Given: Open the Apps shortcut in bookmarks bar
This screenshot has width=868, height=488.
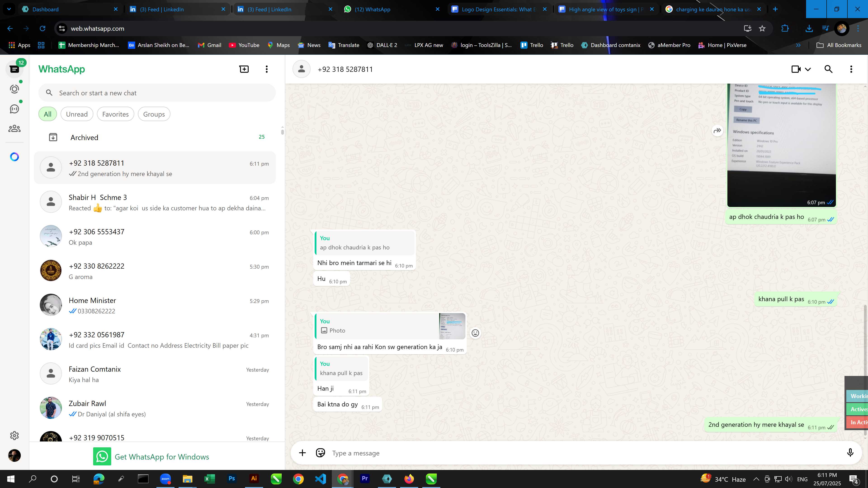Looking at the screenshot, I should click(x=19, y=45).
